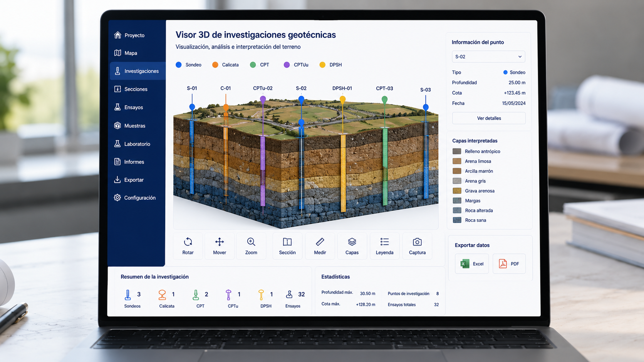This screenshot has height=362, width=644.
Task: Click the Grava arenosa color swatch
Action: click(457, 191)
